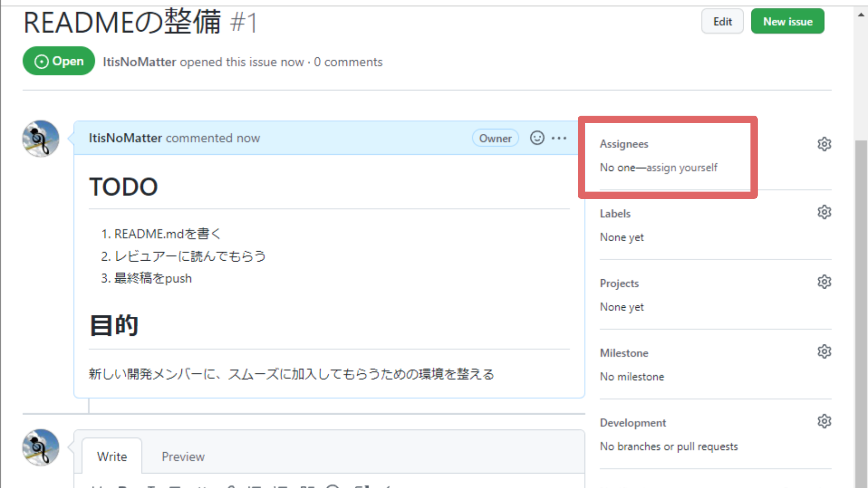Click the Insert link icon in toolbar

[232, 484]
